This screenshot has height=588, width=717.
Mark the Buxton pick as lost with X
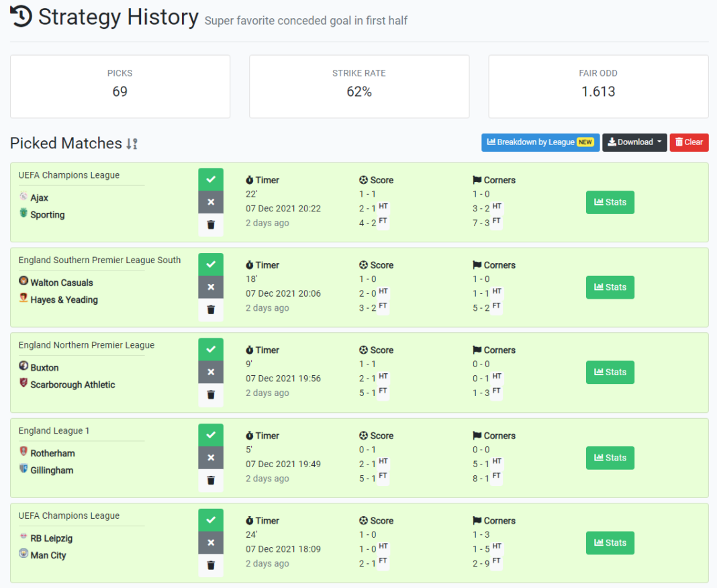[211, 372]
